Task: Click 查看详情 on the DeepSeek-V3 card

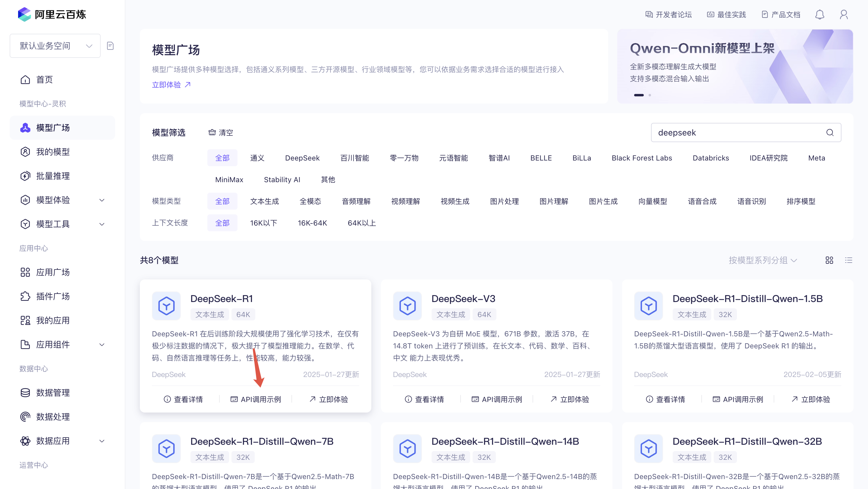Action: 424,399
